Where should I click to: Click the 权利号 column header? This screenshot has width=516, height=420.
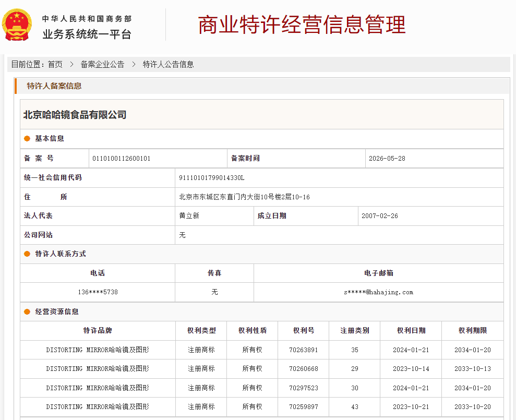click(304, 330)
